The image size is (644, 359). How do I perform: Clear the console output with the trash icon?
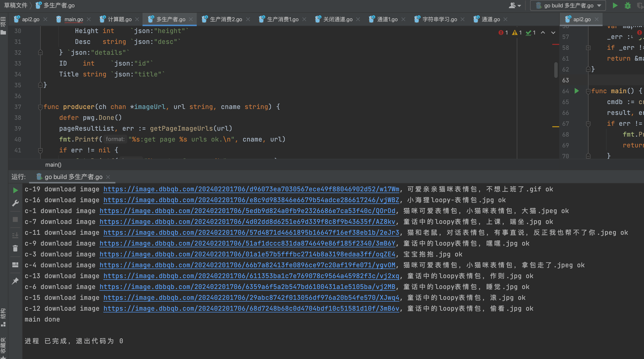coord(15,248)
